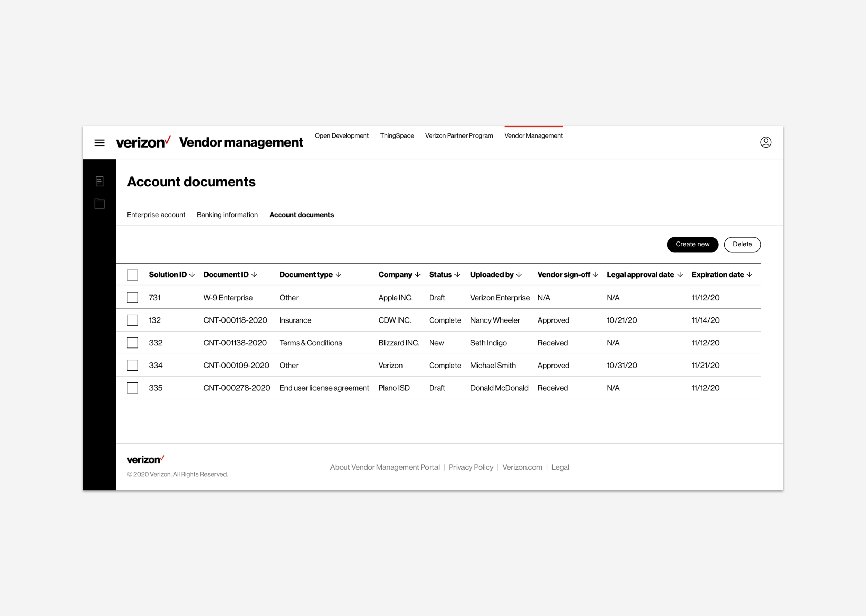Screen dimensions: 866x616
Task: Click the Create new button
Action: coord(692,244)
